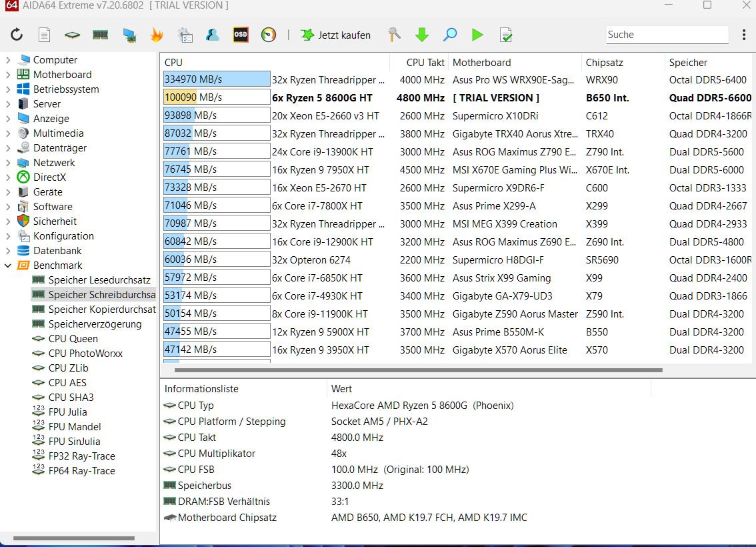Click the user profile toolbar icon
Viewport: 756px width, 547px height.
(x=213, y=35)
